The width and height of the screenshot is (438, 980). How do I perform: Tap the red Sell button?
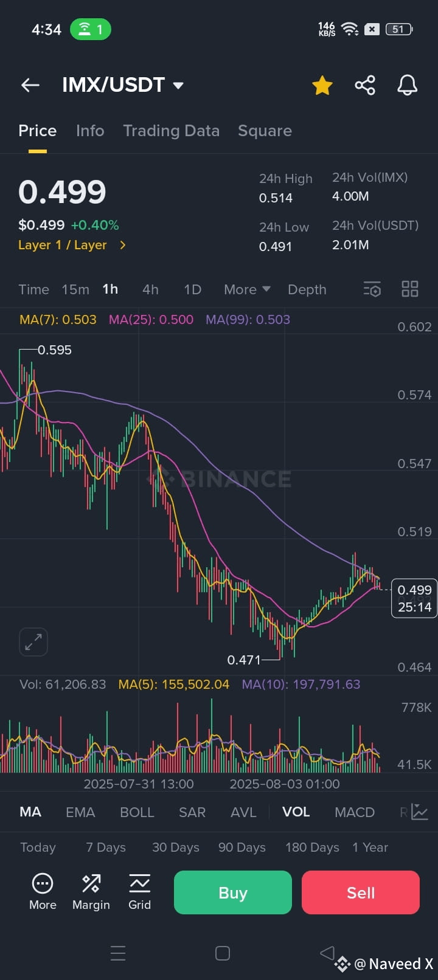[x=361, y=892]
